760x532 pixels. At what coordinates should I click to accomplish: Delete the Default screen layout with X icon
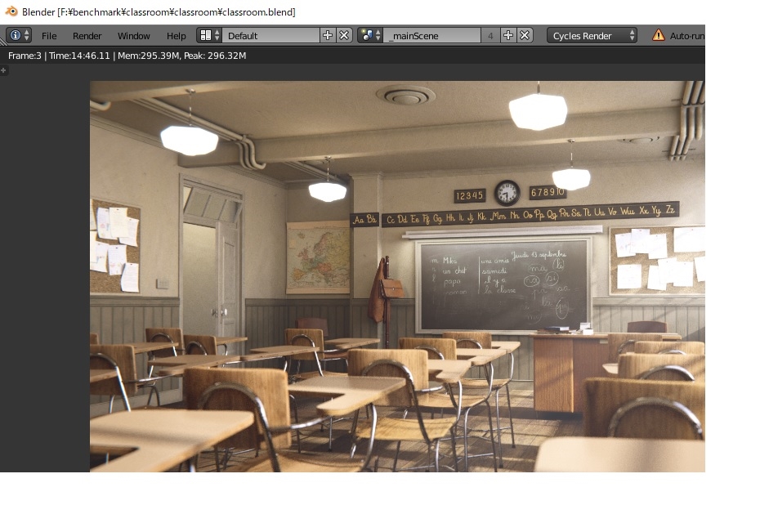click(x=344, y=35)
